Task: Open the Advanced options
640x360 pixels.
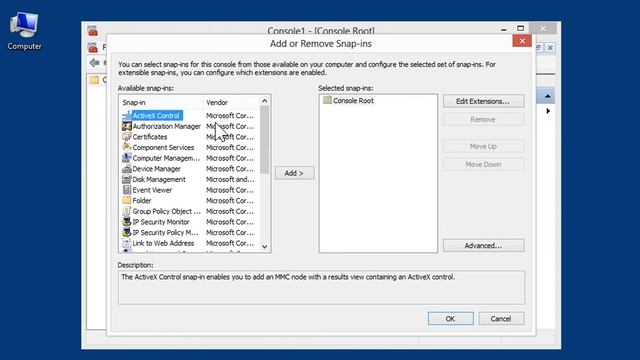Action: pyautogui.click(x=483, y=245)
